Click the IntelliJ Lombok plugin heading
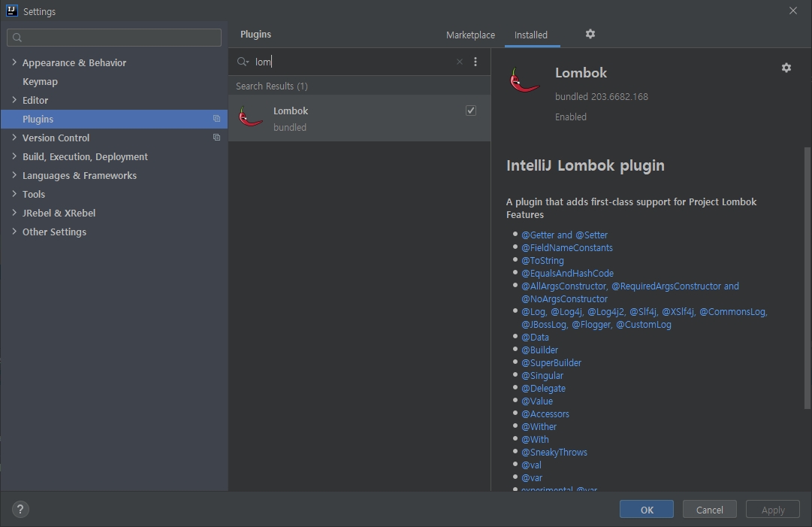 [585, 165]
